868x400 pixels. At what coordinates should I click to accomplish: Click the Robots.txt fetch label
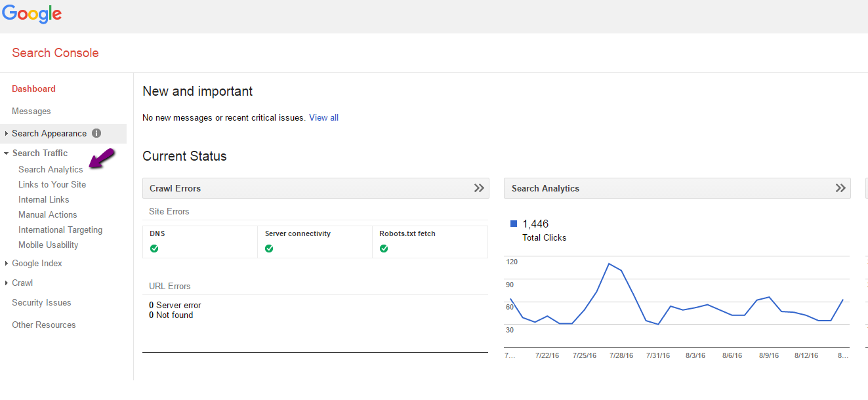(x=407, y=233)
